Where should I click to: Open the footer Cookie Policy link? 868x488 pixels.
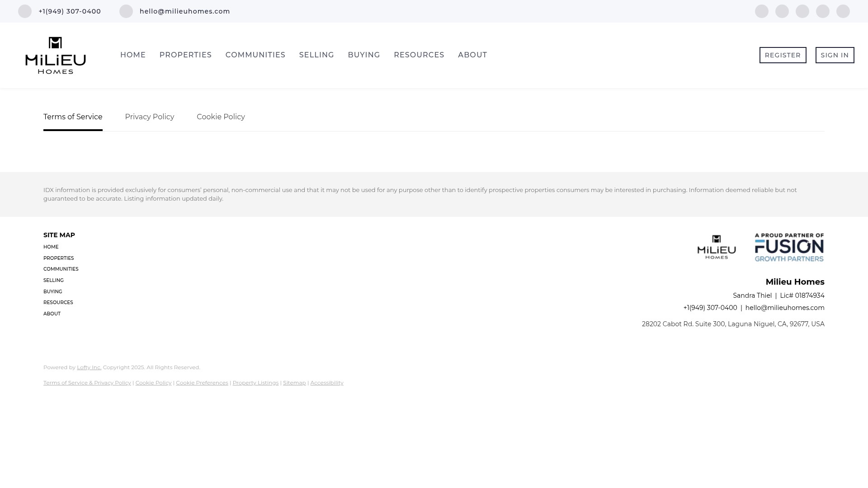click(x=154, y=383)
